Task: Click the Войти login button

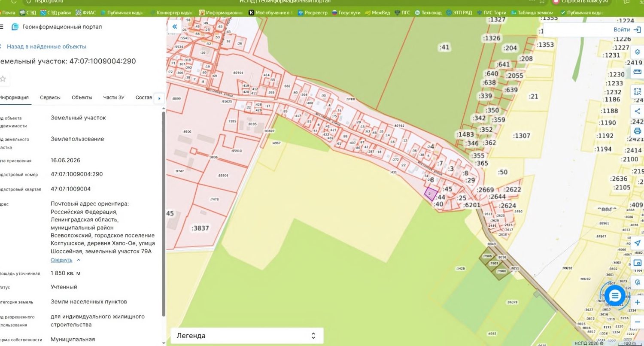Action: 627,30
